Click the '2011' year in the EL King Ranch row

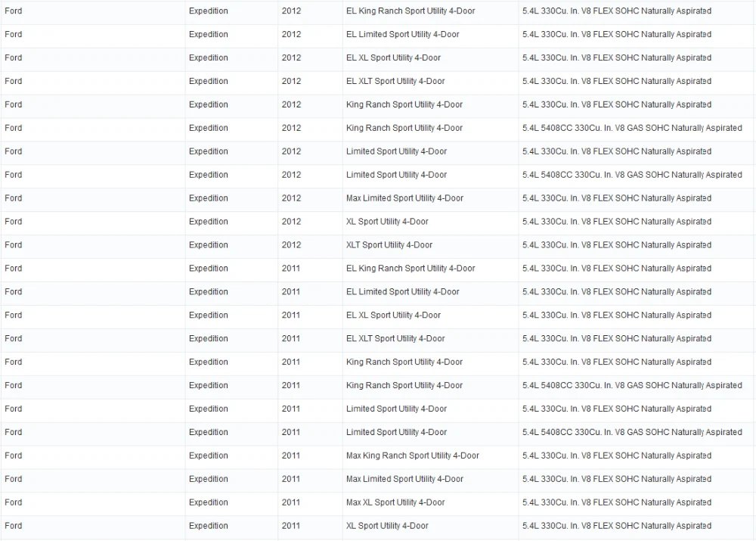coord(291,269)
